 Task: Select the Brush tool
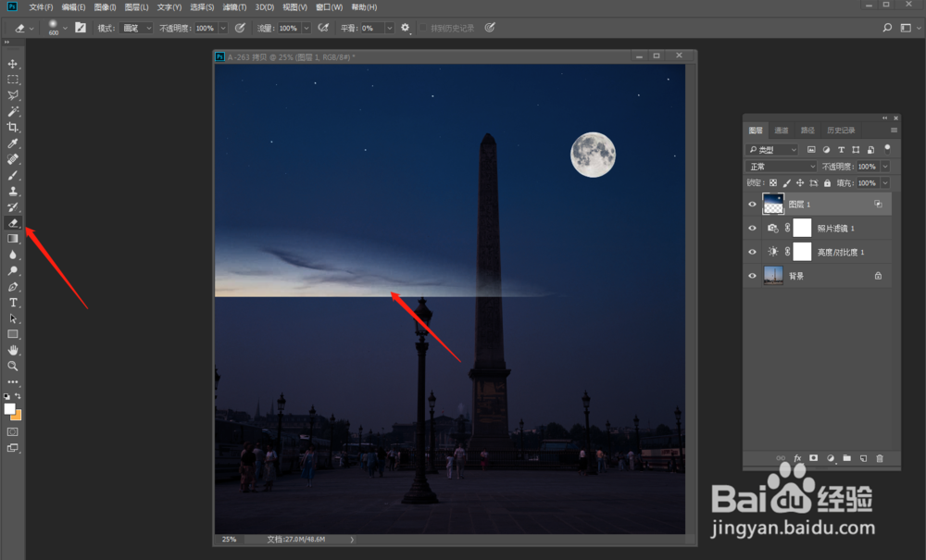pyautogui.click(x=12, y=175)
